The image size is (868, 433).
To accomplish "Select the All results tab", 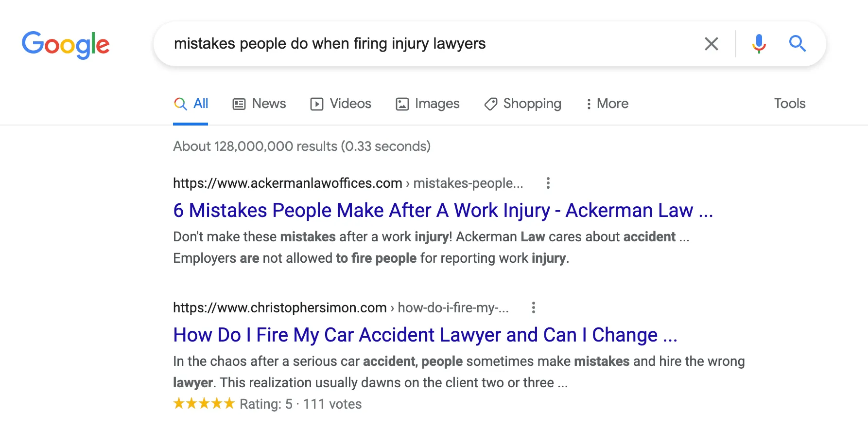I will [191, 104].
